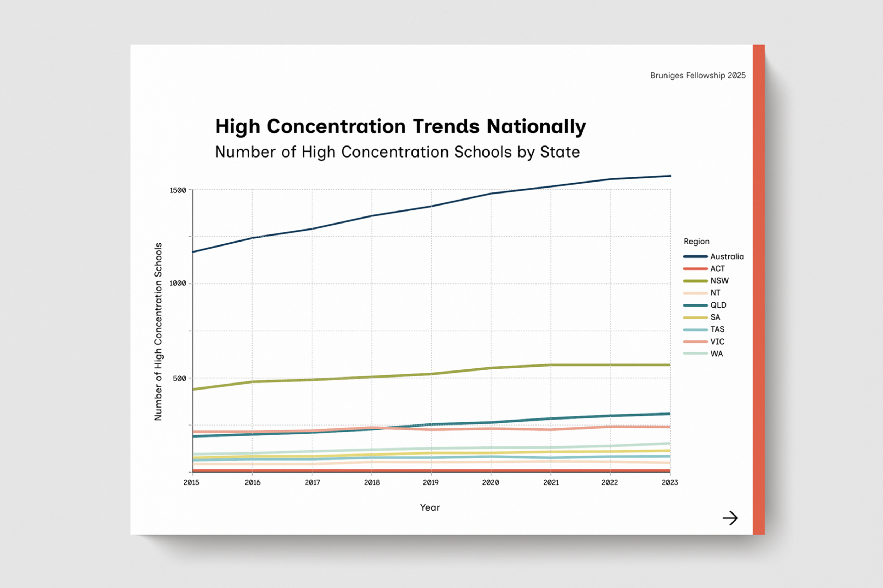Click the Region legend heading

click(696, 242)
